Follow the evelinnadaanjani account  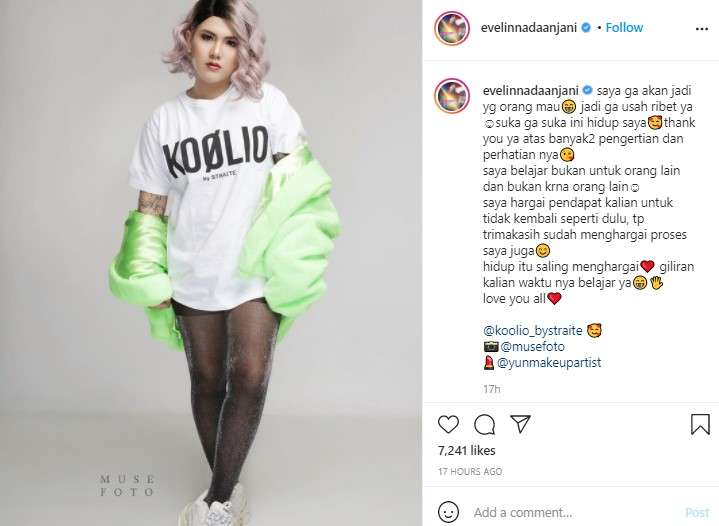tap(624, 28)
